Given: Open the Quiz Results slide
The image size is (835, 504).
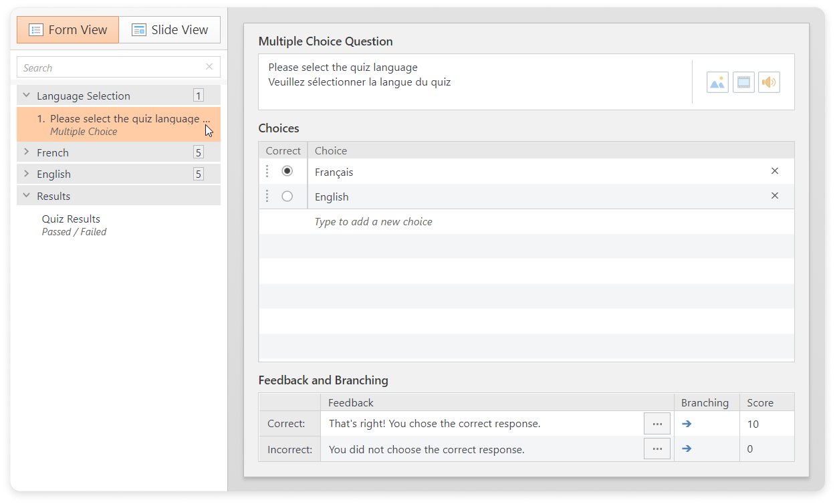Looking at the screenshot, I should pos(71,219).
